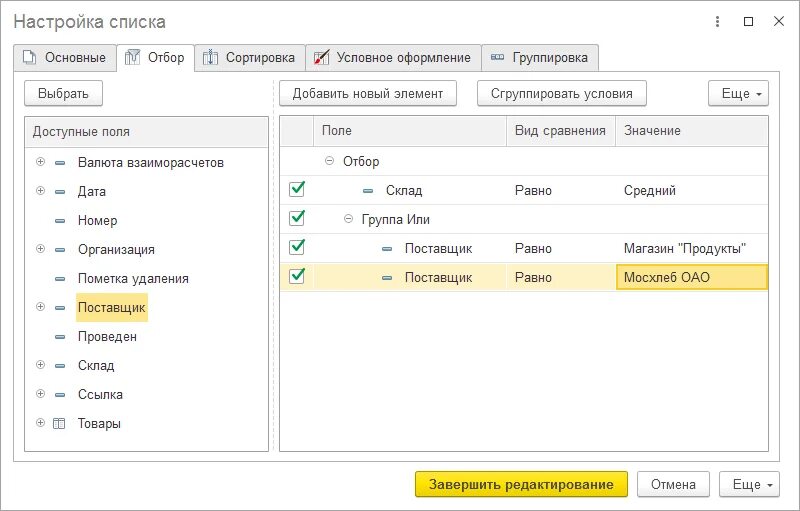Click the Группировка tab icon

(497, 58)
